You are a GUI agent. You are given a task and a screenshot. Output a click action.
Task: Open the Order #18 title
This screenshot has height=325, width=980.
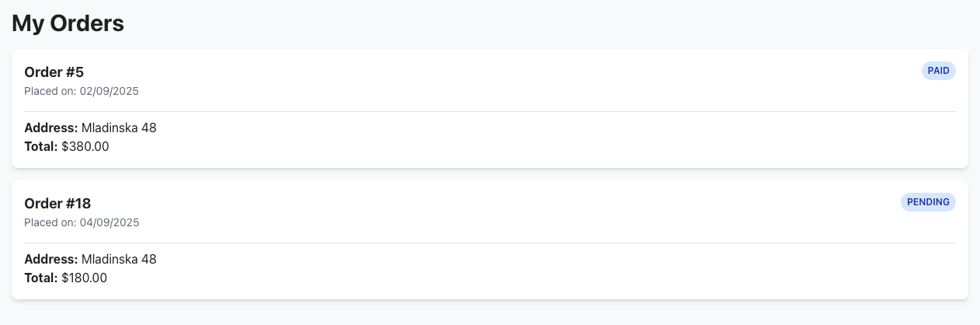(x=57, y=204)
